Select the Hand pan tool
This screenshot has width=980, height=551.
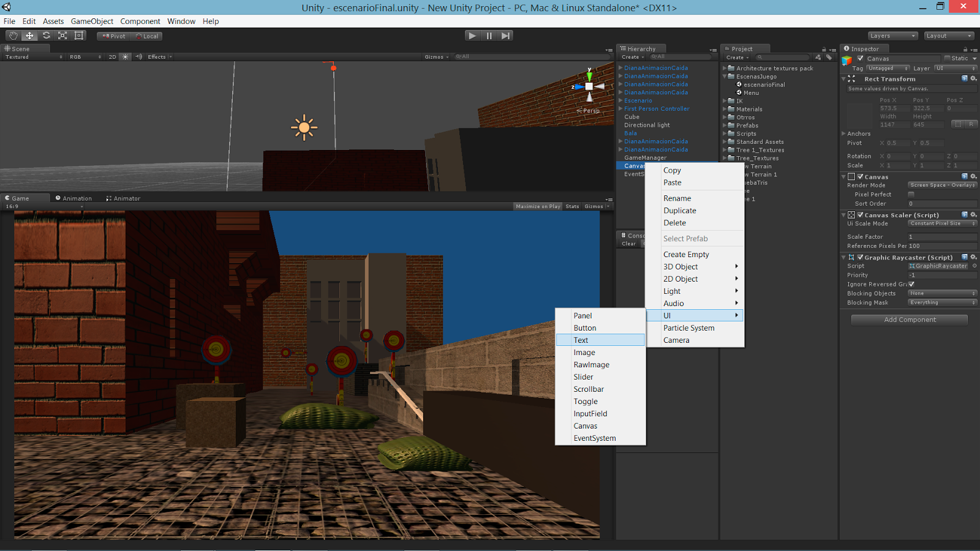pyautogui.click(x=13, y=36)
